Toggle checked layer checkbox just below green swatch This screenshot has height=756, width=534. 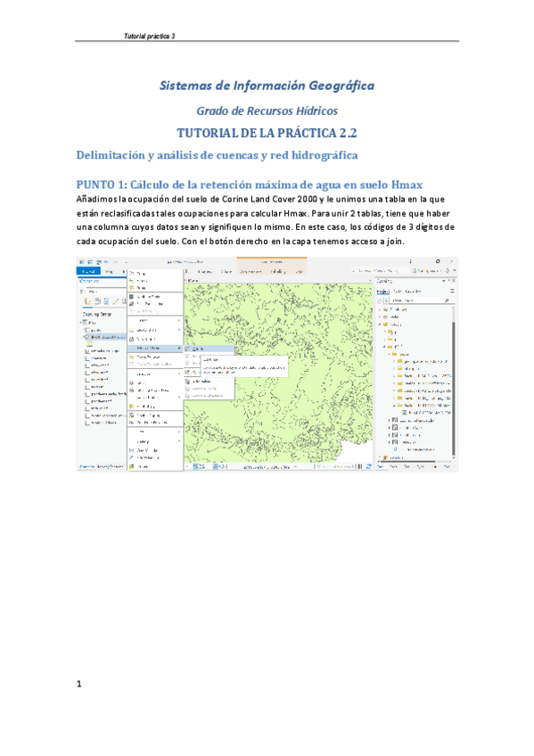click(87, 351)
